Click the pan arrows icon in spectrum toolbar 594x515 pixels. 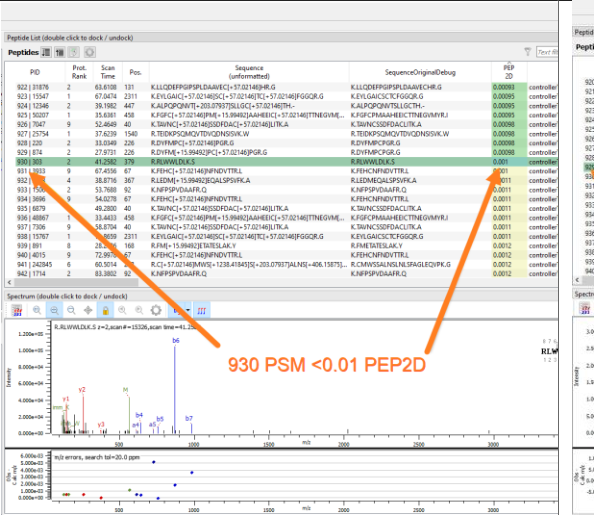pyautogui.click(x=88, y=310)
